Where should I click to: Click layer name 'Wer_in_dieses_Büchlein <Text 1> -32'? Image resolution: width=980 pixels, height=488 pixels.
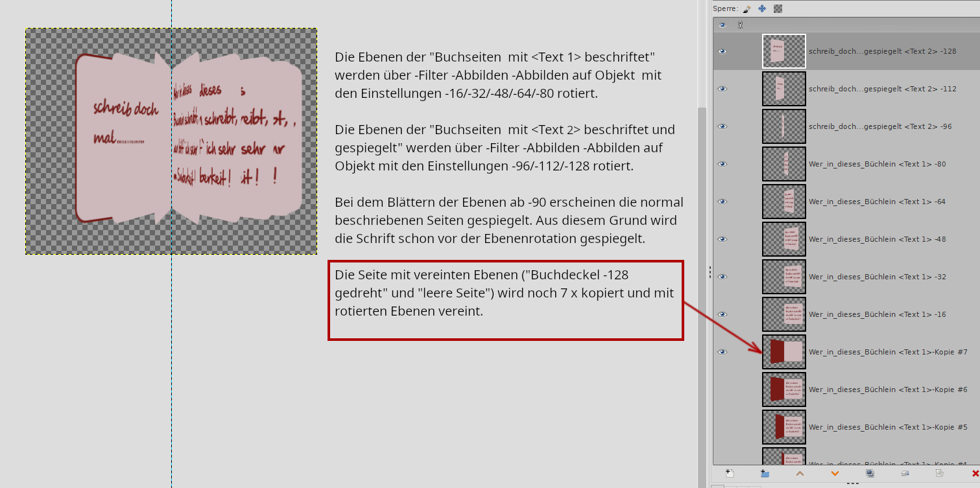877,277
